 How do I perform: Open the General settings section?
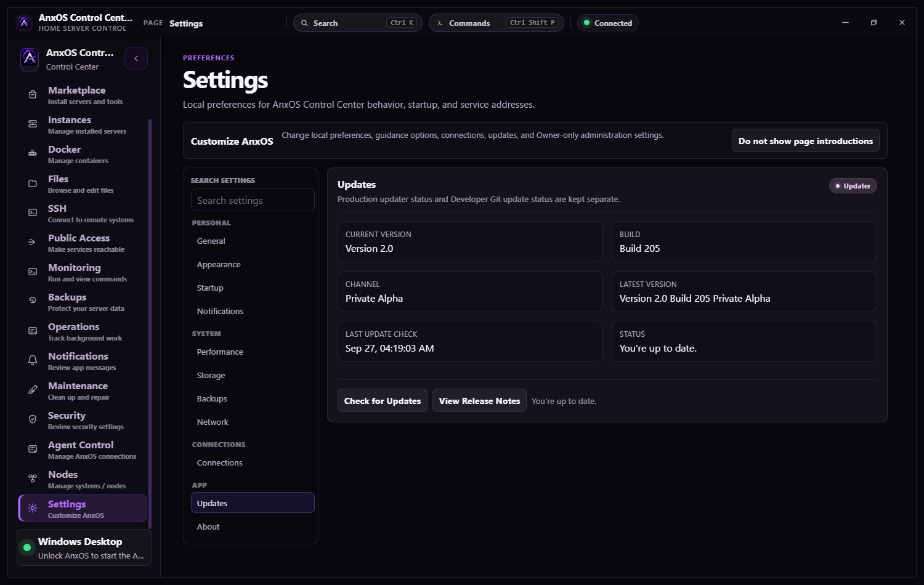(x=253, y=241)
